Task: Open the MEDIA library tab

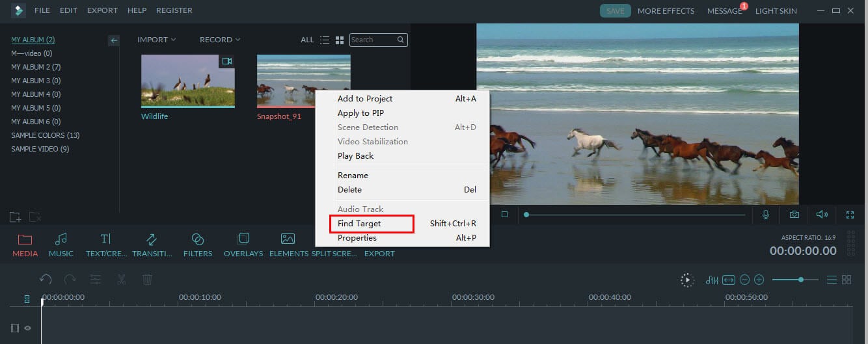Action: tap(25, 245)
